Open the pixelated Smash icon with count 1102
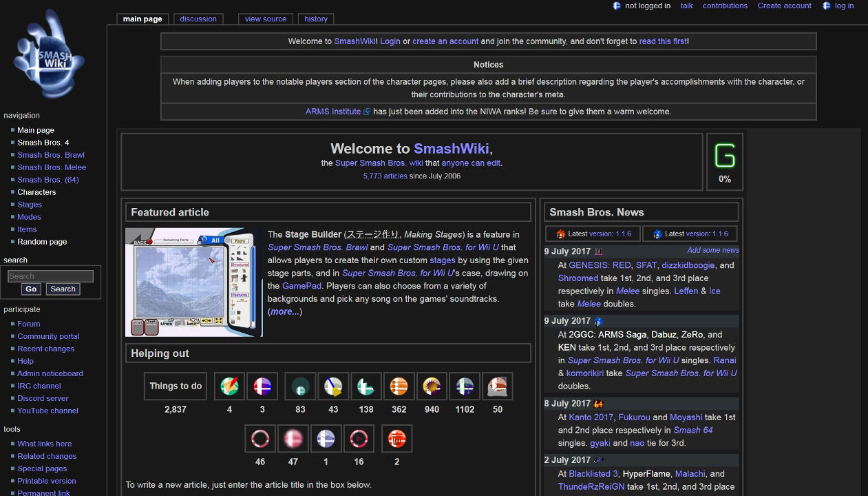 click(465, 386)
